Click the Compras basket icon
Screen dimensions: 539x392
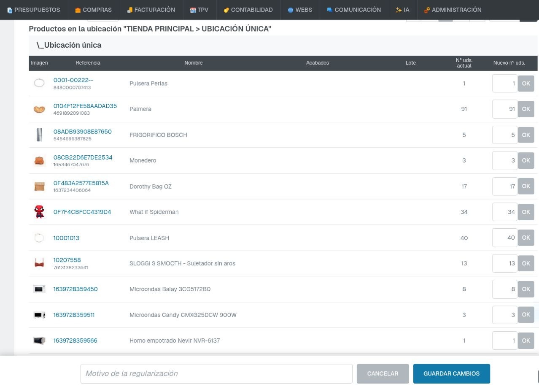click(78, 10)
